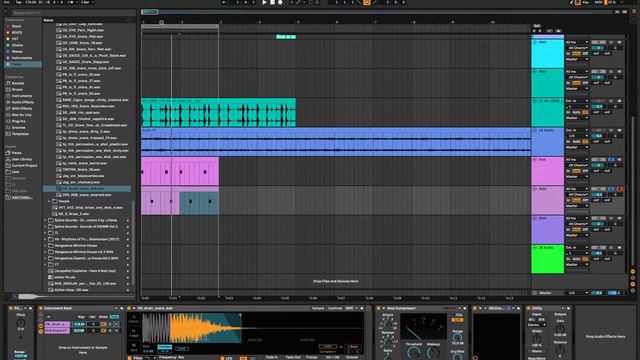Click the Utility Gain knob
Image resolution: width=640 pixels, height=360 pixels.
tap(560, 328)
